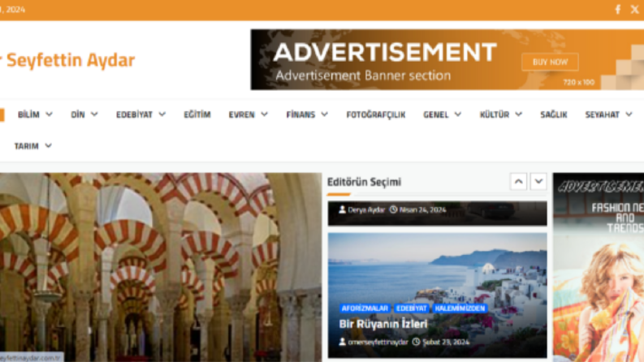Viewport: 644px width, 362px height.
Task: Open the GENEL menu item
Action: pyautogui.click(x=436, y=114)
